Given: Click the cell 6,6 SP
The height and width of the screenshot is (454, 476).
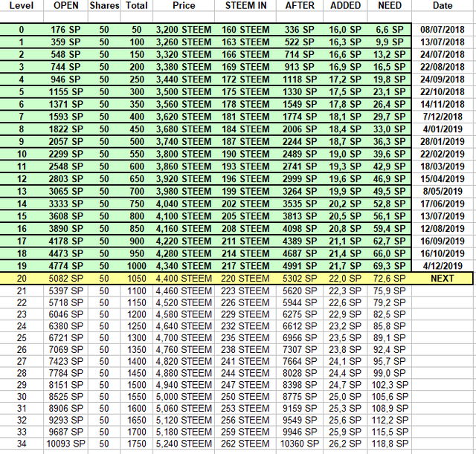Looking at the screenshot, I should pyautogui.click(x=390, y=30).
